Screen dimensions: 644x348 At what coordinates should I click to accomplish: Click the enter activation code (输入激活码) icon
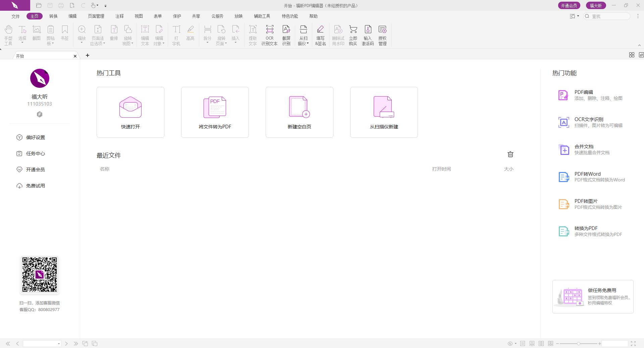click(x=368, y=35)
